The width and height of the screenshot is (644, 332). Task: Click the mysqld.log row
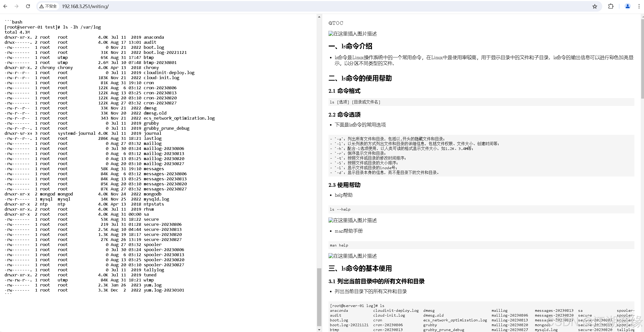[x=87, y=199]
